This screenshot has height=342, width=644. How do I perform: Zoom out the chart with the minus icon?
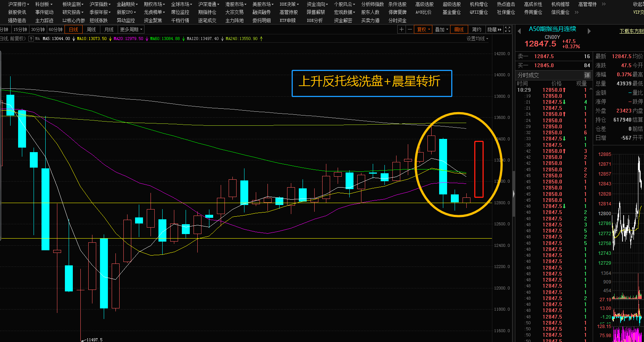click(410, 29)
